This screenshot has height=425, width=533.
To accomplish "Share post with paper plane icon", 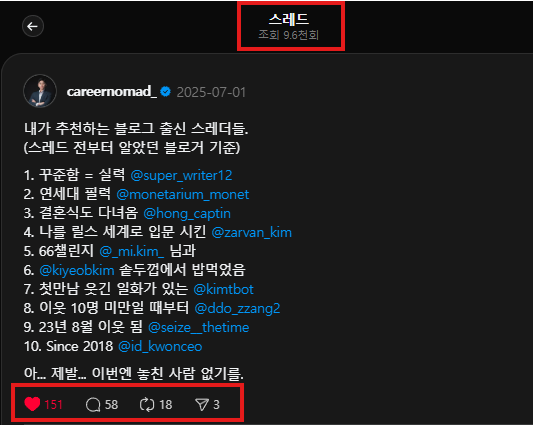I will pos(202,404).
